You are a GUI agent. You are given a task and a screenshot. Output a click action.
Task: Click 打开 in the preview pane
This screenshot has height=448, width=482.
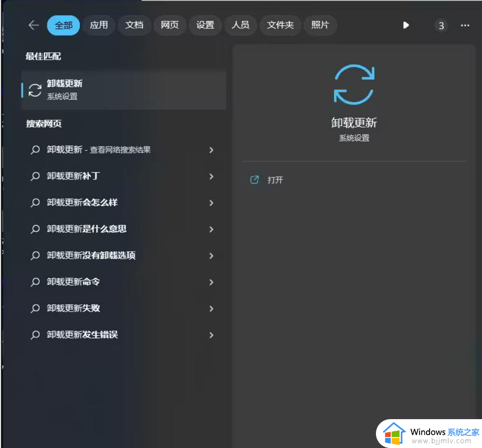(275, 180)
